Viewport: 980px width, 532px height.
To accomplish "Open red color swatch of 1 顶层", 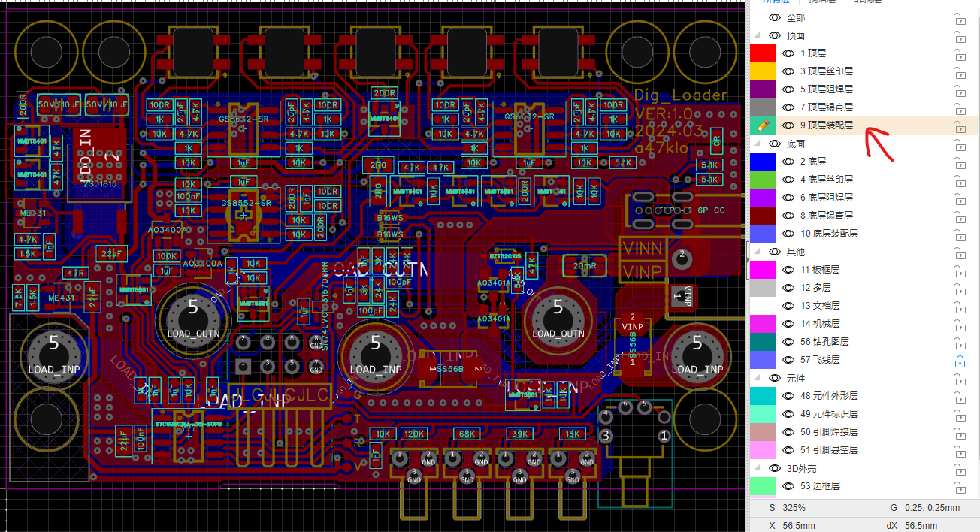I will click(763, 53).
